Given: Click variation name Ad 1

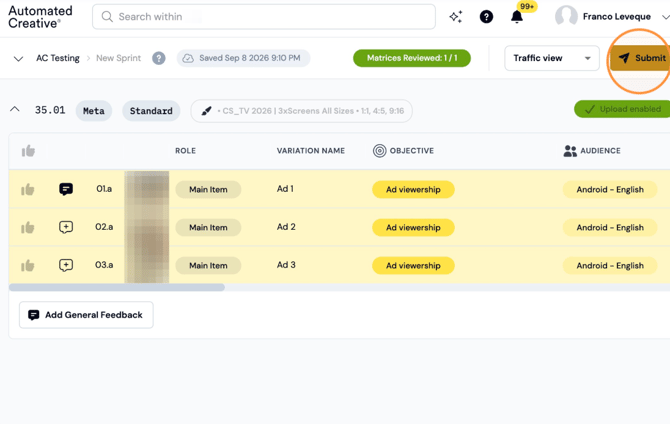Looking at the screenshot, I should pos(285,189).
